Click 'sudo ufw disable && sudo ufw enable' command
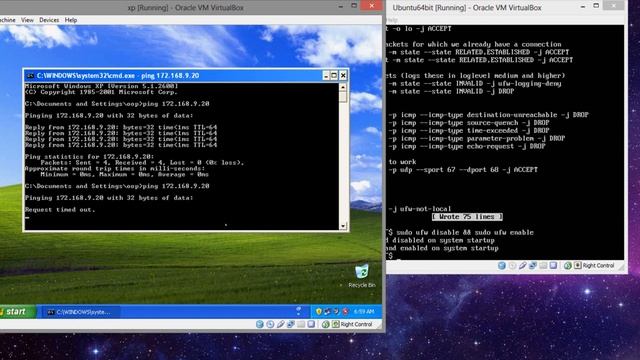The height and width of the screenshot is (360, 640). (x=465, y=233)
